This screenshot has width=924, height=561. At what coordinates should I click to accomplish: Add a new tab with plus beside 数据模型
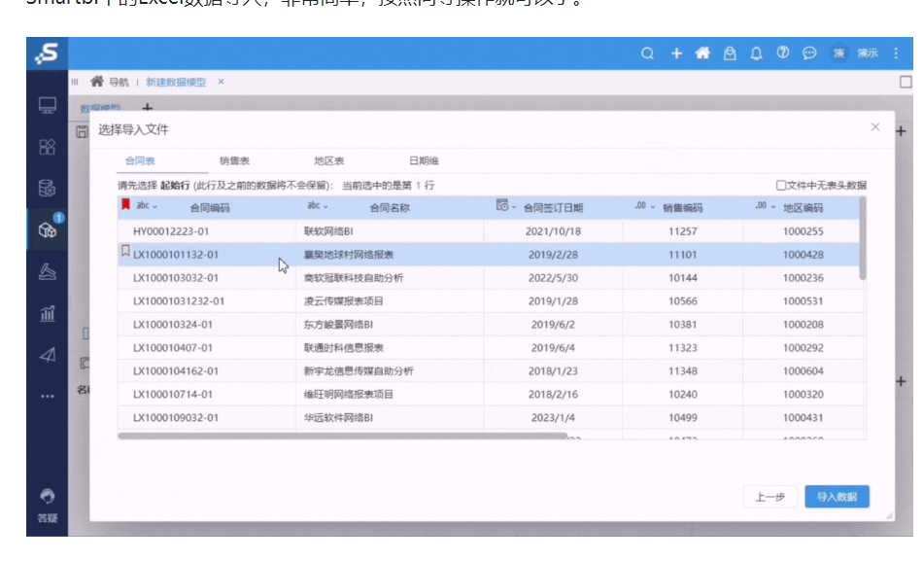pos(148,108)
